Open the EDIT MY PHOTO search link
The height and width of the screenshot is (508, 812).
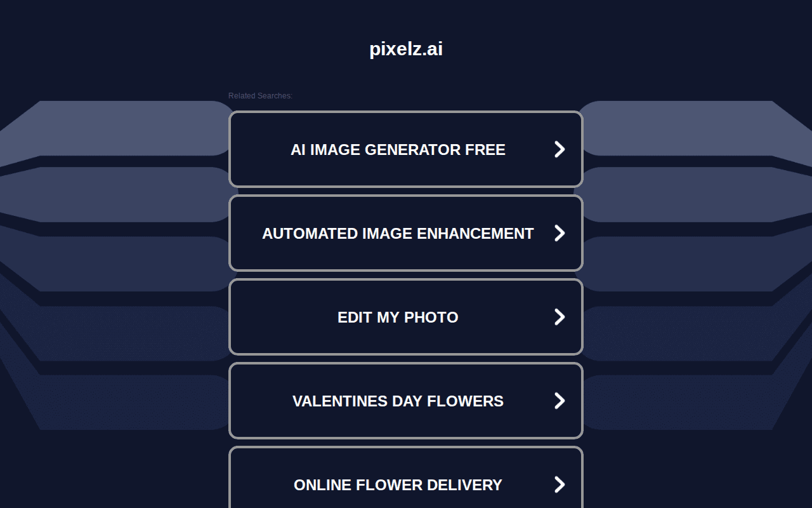click(x=398, y=316)
